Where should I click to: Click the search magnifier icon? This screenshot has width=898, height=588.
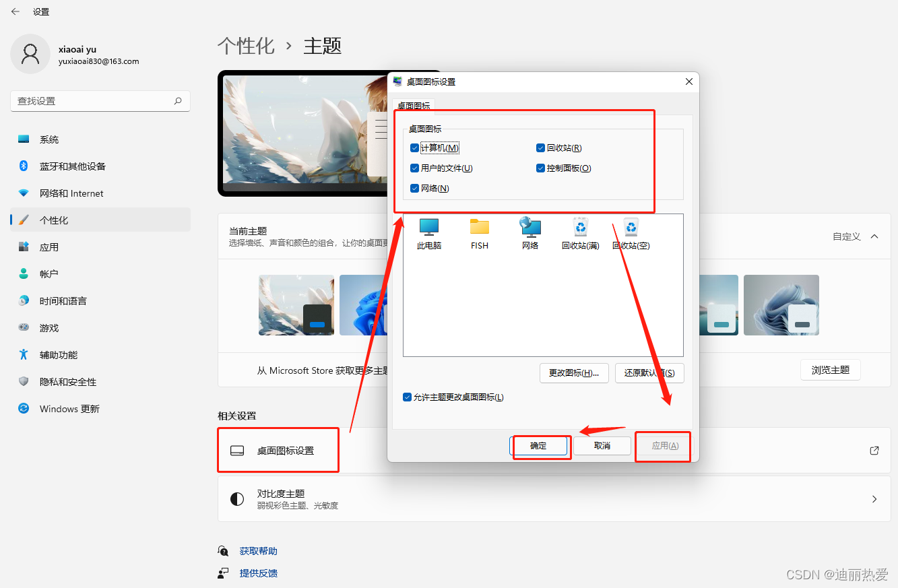pos(178,101)
